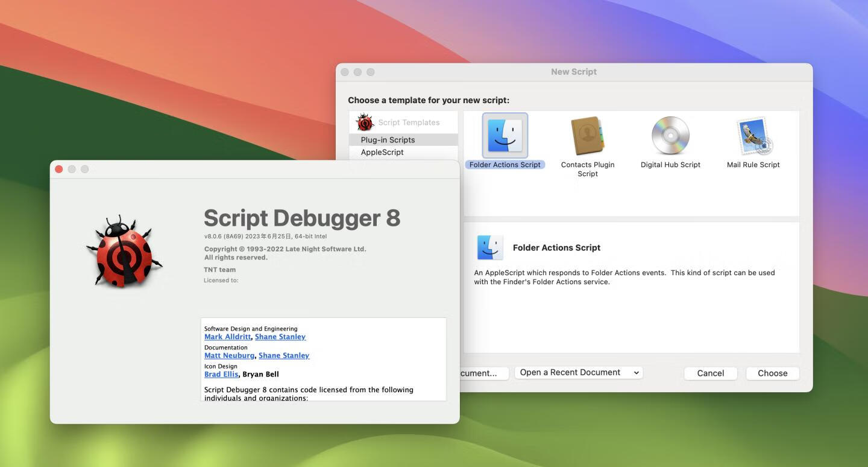This screenshot has width=868, height=467.
Task: Select the Folder Actions Script template icon
Action: pos(505,135)
